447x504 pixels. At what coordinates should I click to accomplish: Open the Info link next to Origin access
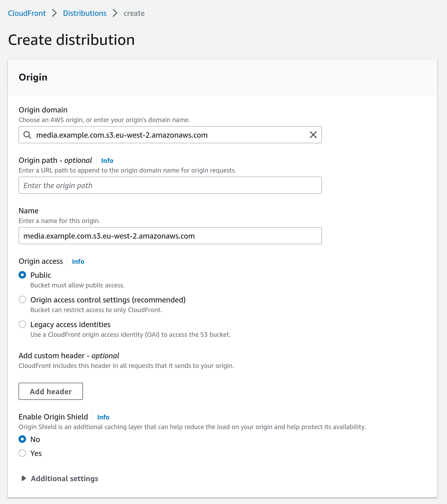(x=78, y=261)
